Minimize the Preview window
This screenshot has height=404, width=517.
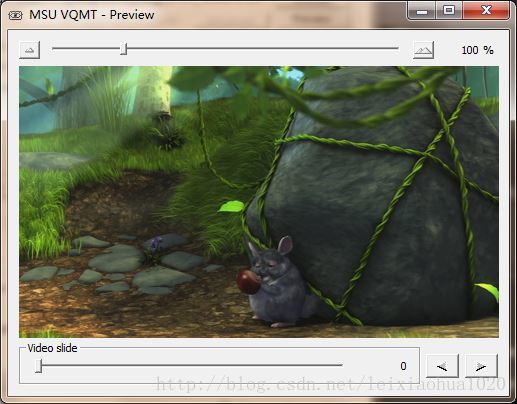[422, 11]
